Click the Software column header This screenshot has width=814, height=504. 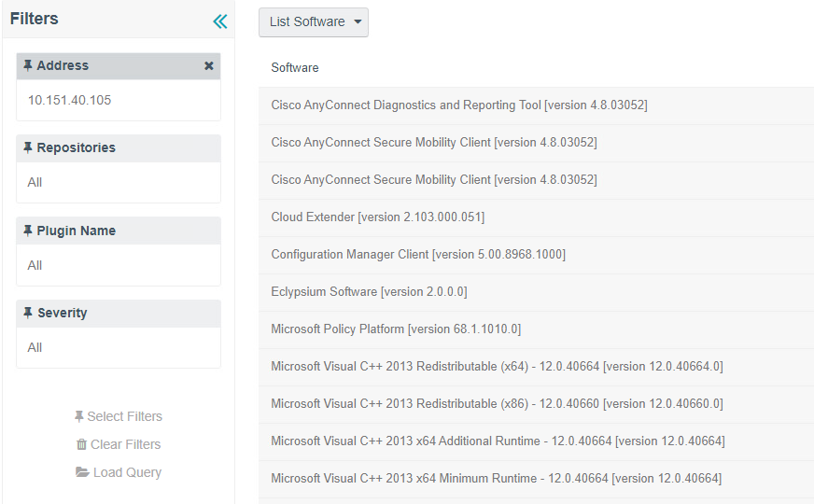[295, 67]
